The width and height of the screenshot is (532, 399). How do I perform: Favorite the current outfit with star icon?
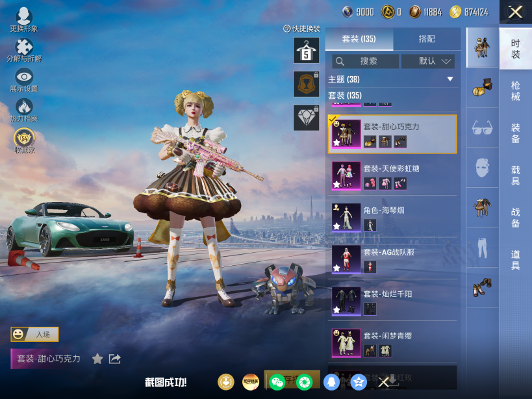click(x=97, y=359)
